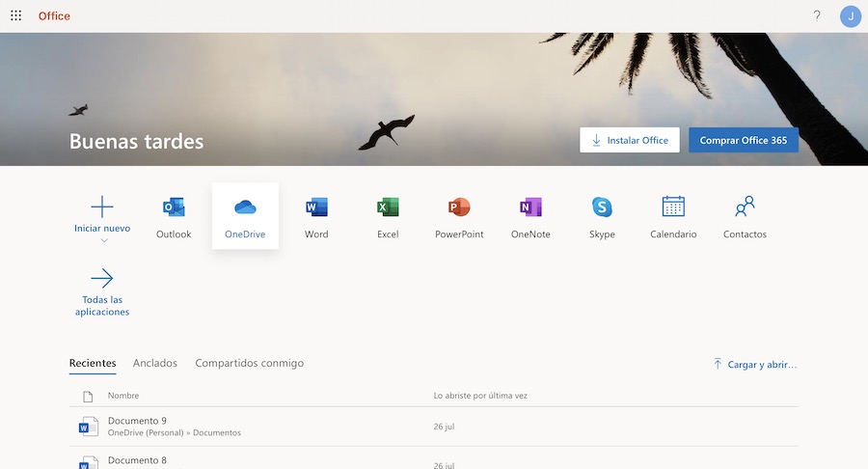Open the Contactos people app

745,216
